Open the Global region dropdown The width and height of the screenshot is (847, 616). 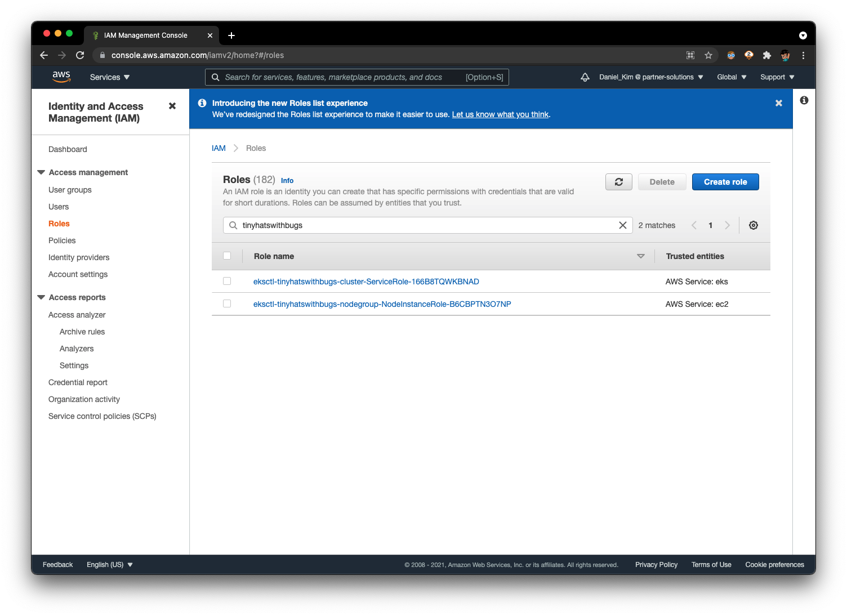pos(732,77)
